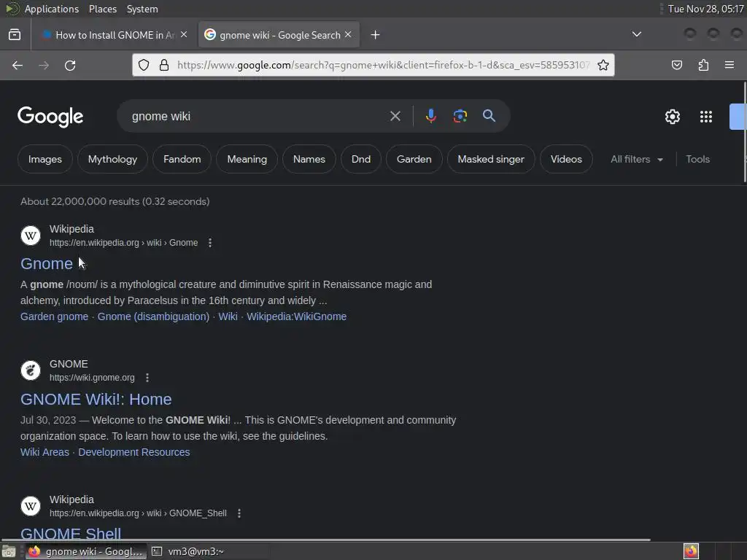Screen dimensions: 747x560
Task: Filter results by Videos
Action: point(566,160)
